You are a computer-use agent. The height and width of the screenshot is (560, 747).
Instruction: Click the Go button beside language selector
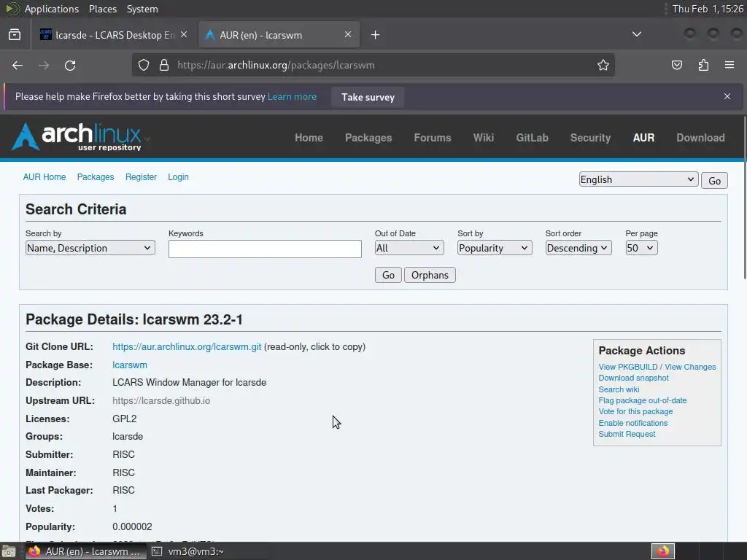click(x=714, y=181)
